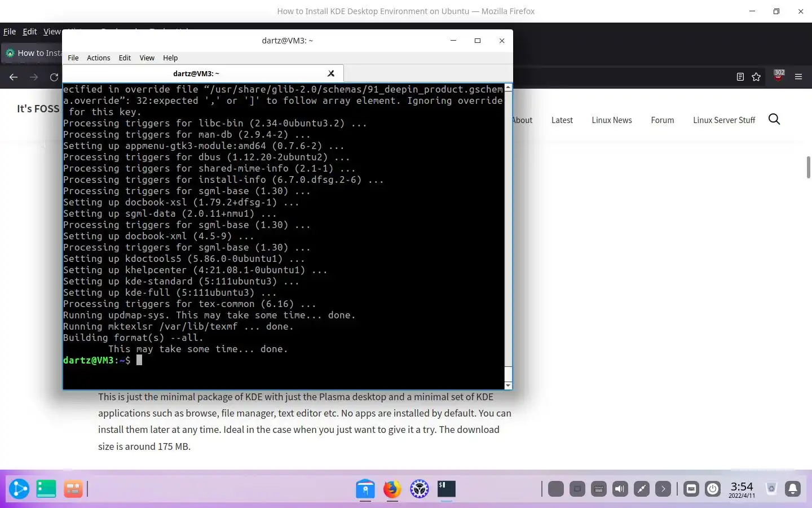Viewport: 812px width, 508px height.
Task: Open terminal Edit menu
Action: (x=125, y=58)
